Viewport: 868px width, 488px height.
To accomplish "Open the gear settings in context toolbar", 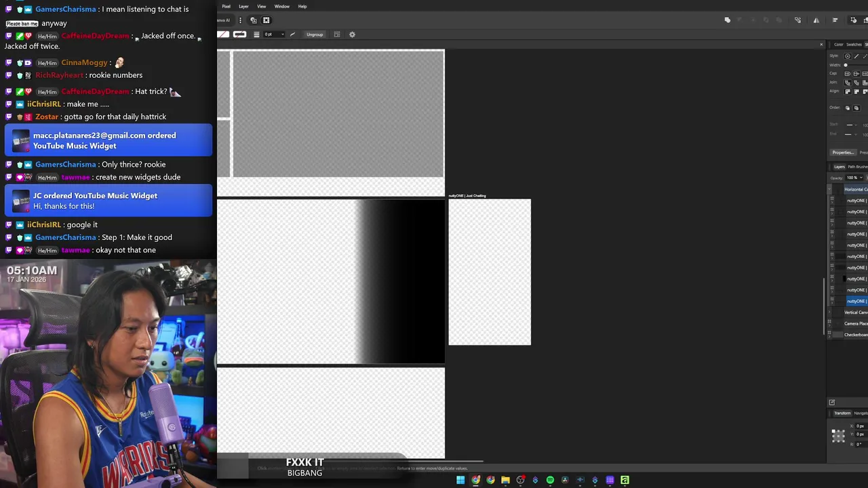I will (x=352, y=35).
